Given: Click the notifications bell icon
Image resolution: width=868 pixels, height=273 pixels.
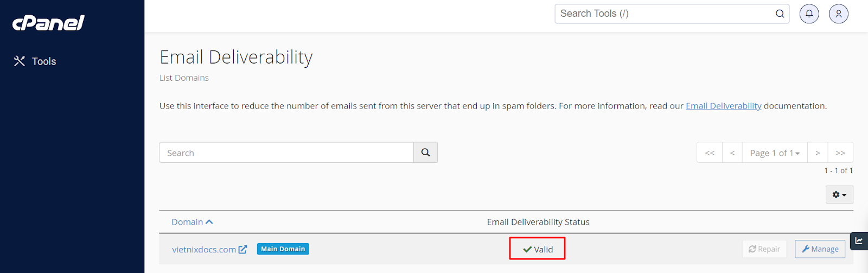Looking at the screenshot, I should click(x=809, y=14).
